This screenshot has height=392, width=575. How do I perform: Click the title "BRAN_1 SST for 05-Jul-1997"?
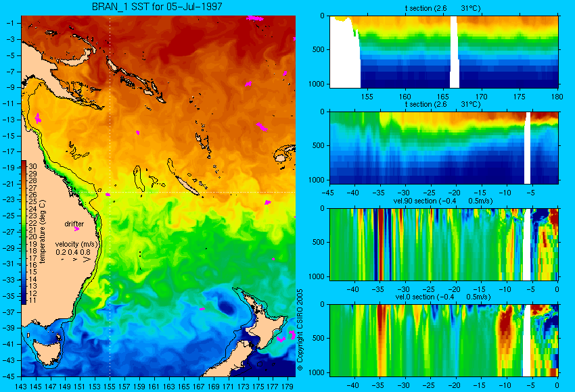157,7
